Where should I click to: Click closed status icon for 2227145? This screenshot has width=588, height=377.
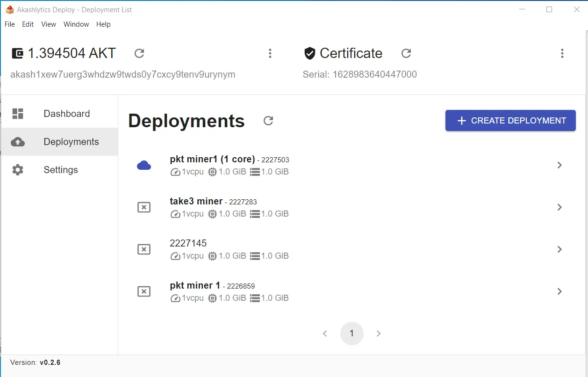pos(144,249)
